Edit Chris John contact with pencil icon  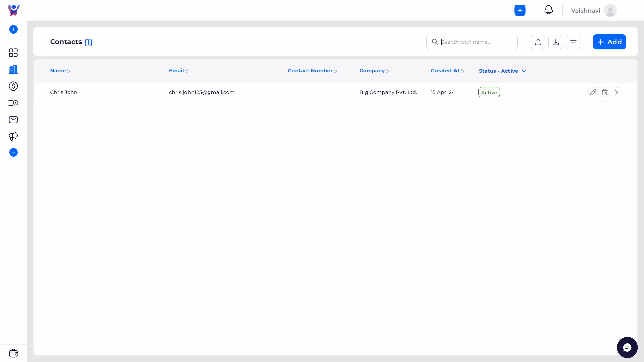coord(593,92)
